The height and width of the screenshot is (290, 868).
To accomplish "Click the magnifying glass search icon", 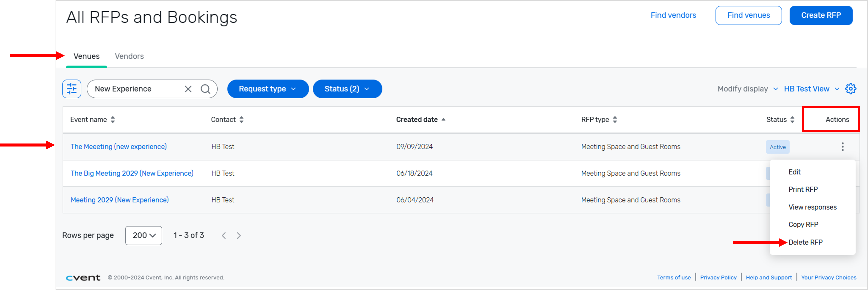I will pos(205,89).
